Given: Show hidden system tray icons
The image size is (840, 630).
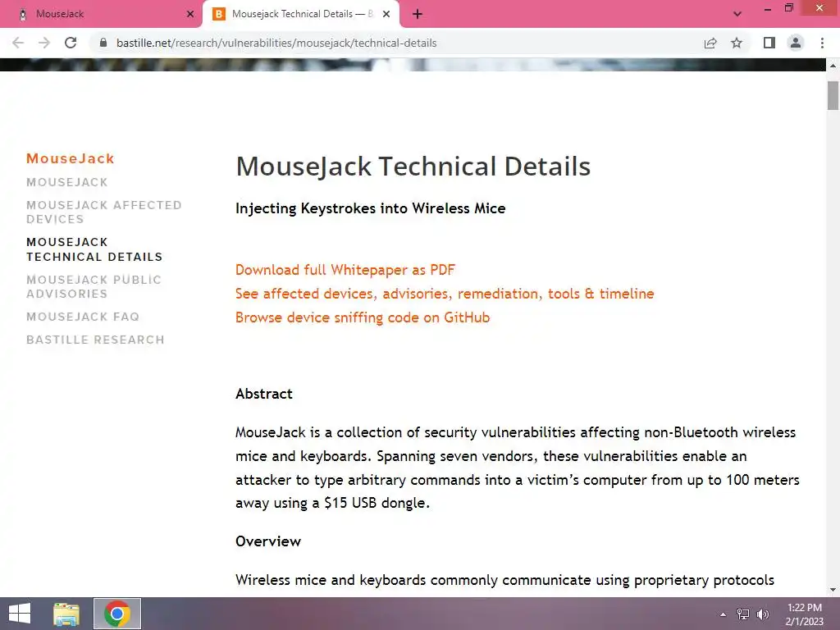Looking at the screenshot, I should click(x=723, y=614).
